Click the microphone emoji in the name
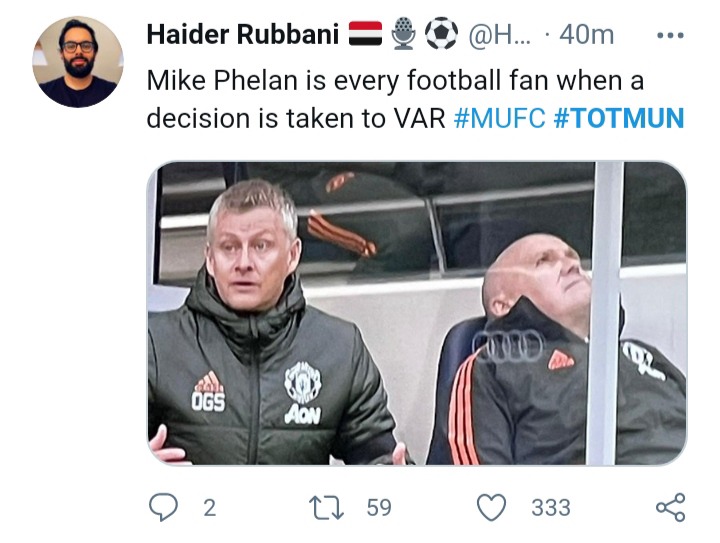This screenshot has width=720, height=543. click(404, 34)
